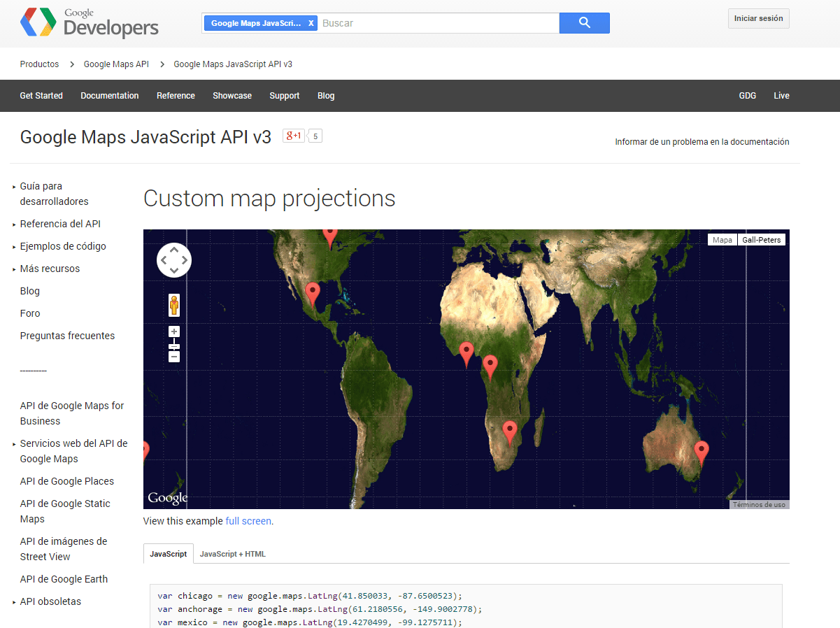Click Informar de un problema en la documentación
840x628 pixels.
pos(702,142)
